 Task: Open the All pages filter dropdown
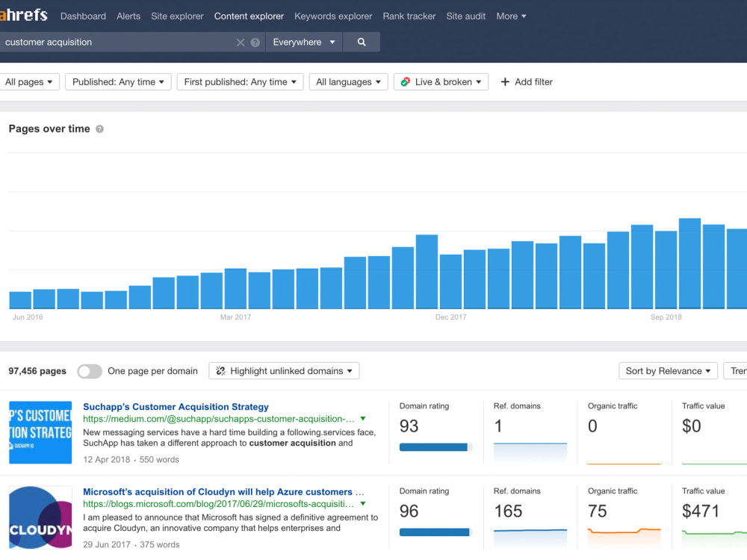pos(29,82)
